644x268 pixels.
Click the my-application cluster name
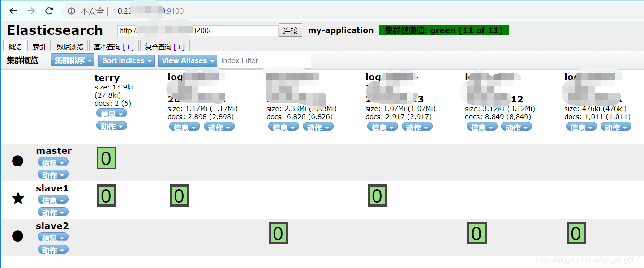[341, 30]
